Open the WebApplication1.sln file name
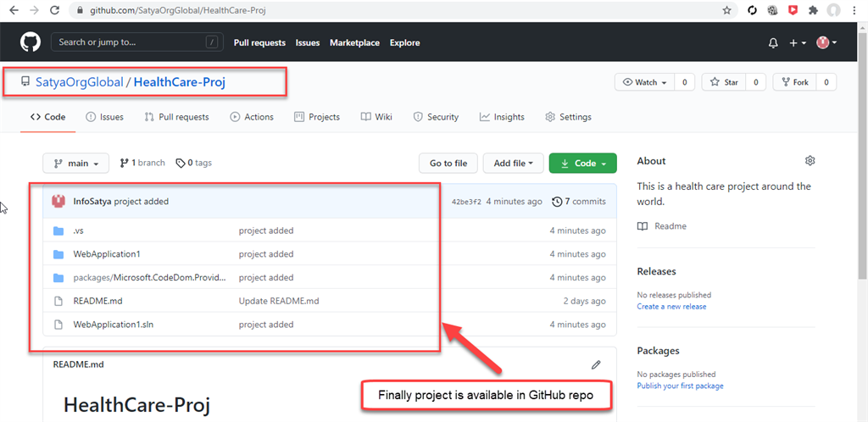 114,325
